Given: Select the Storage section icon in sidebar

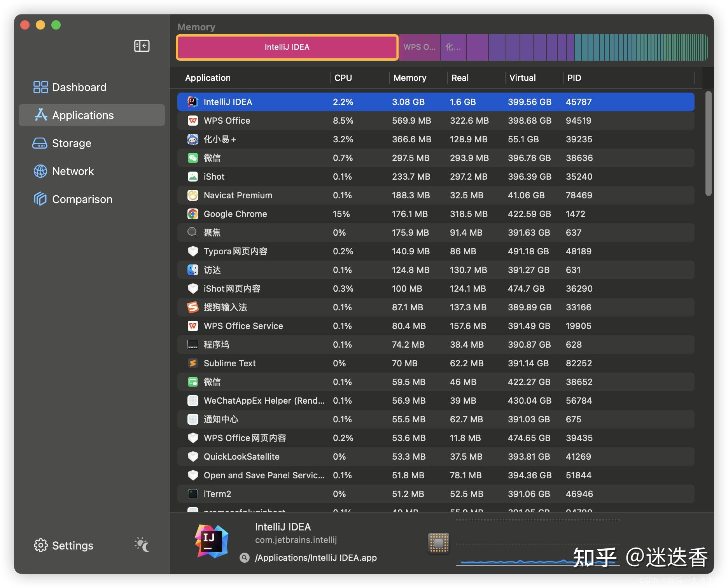Looking at the screenshot, I should coord(40,143).
